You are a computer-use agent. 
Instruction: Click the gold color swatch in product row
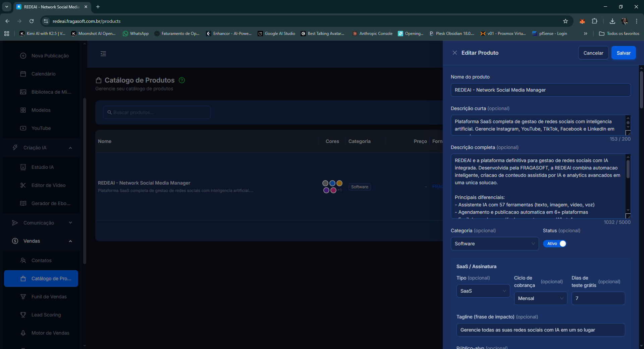[x=339, y=183]
